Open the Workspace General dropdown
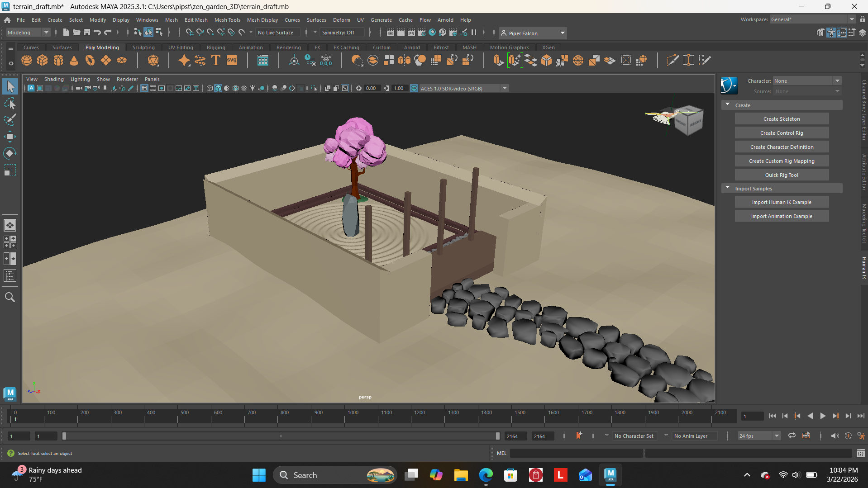Screen dimensions: 868x488 pyautogui.click(x=812, y=19)
